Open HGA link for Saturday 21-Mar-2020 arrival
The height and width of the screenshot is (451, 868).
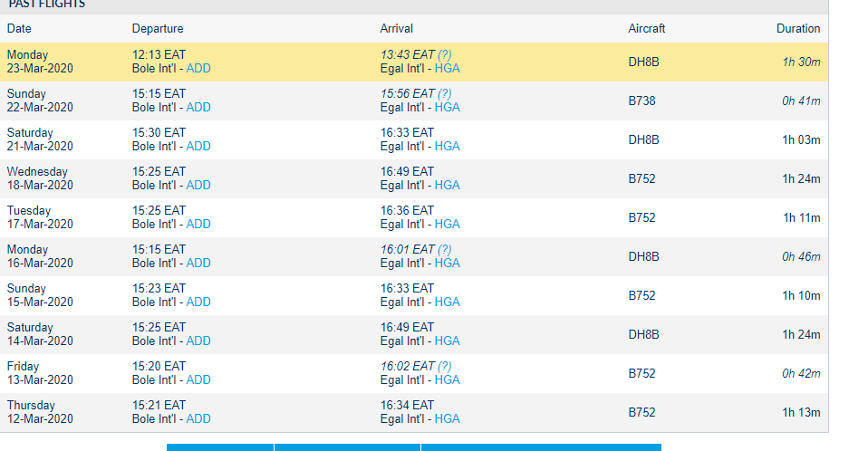point(447,146)
